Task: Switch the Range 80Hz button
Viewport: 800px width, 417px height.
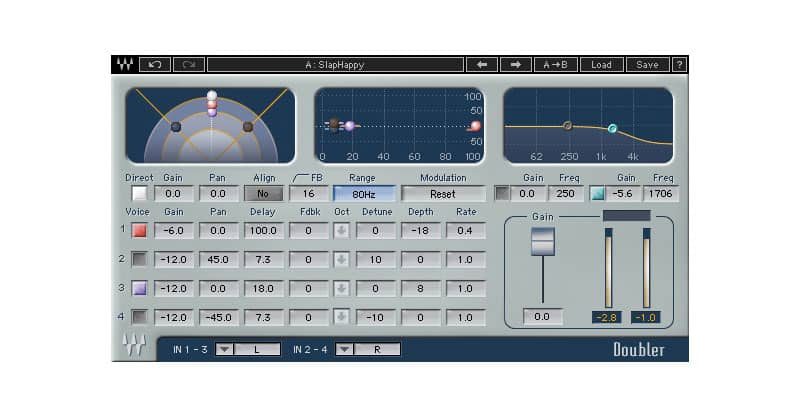Action: click(x=364, y=194)
